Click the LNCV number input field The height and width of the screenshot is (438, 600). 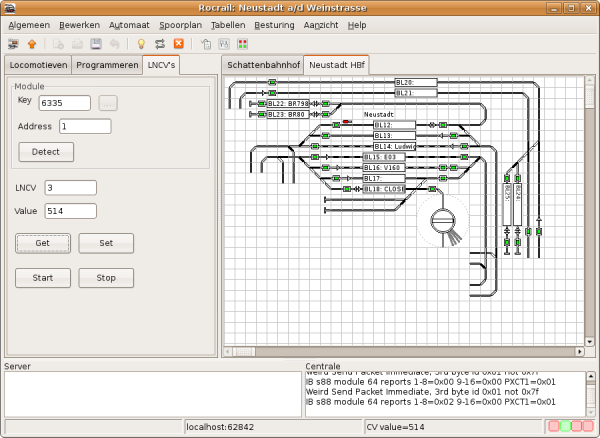(x=69, y=187)
